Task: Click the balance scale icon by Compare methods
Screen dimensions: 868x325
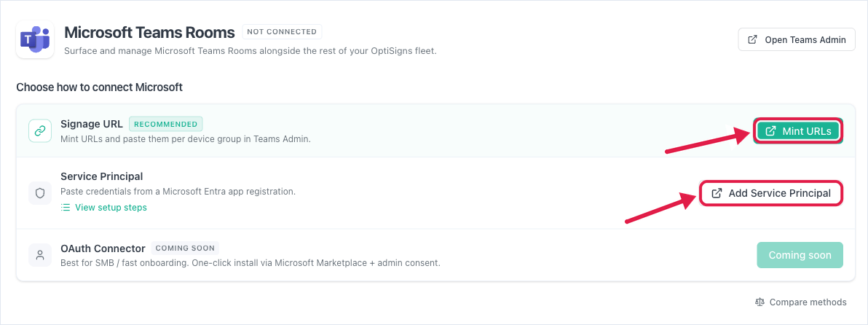Action: (759, 302)
